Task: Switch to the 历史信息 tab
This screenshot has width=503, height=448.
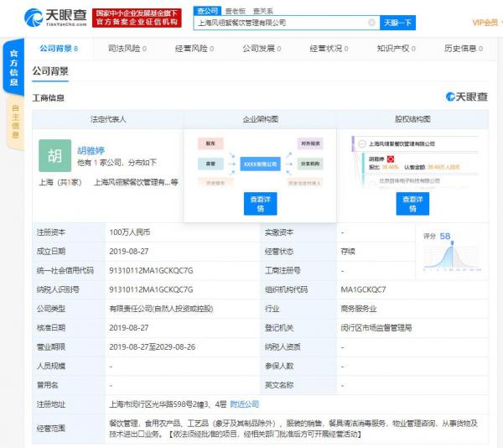Action: (464, 49)
